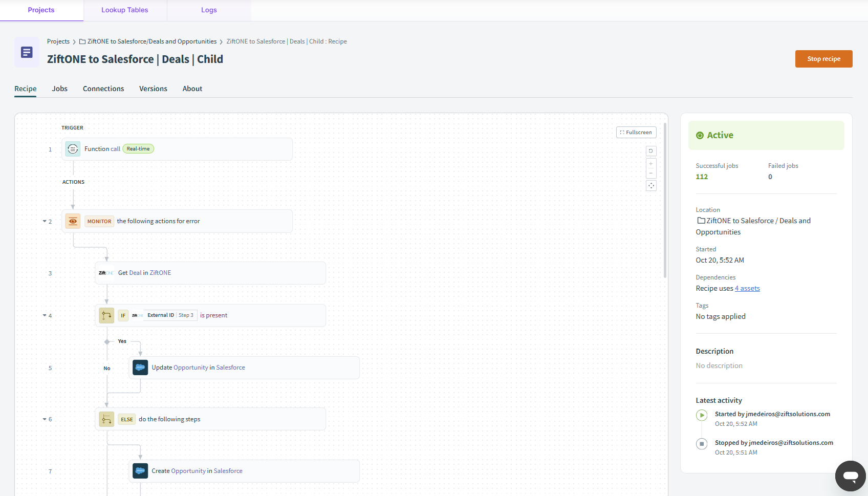This screenshot has width=868, height=496.
Task: Click the Yes branch label
Action: click(x=122, y=341)
